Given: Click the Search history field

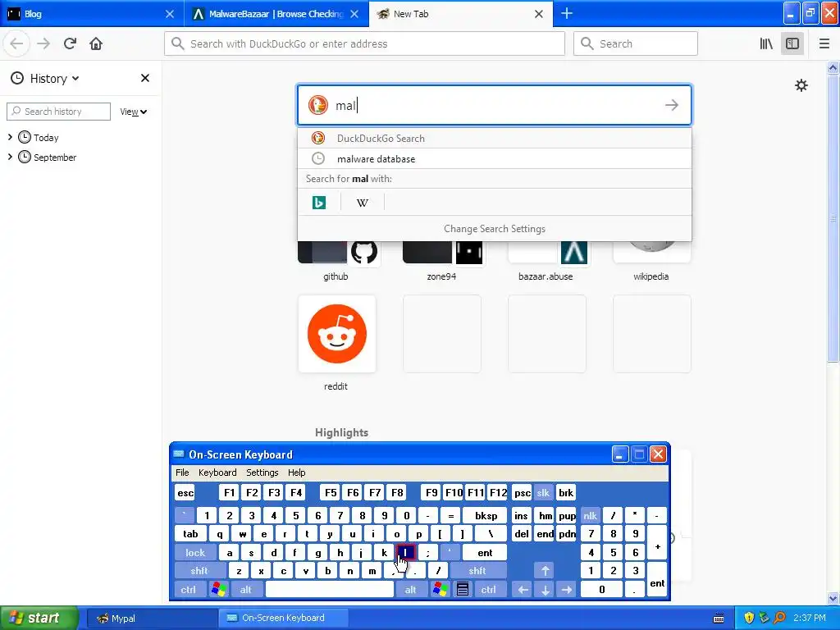Looking at the screenshot, I should (x=59, y=112).
